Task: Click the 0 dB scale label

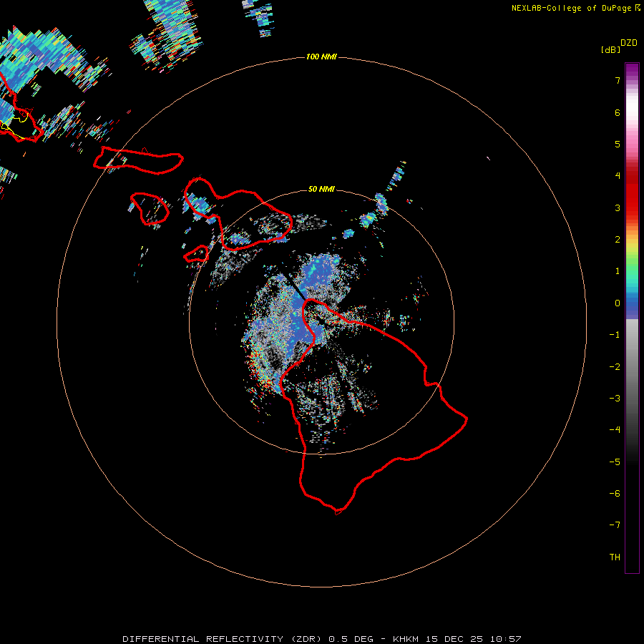Action: coord(618,303)
